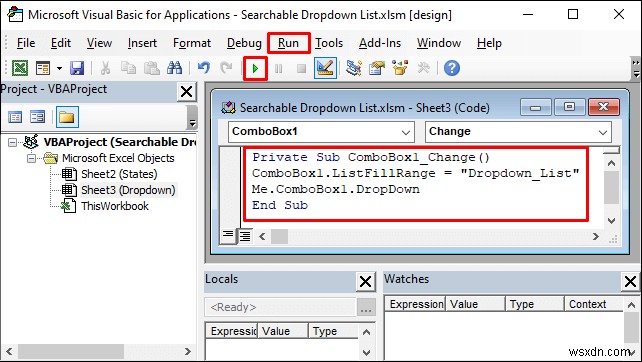Viewport: 642px width, 362px height.
Task: Click the Expression column header in Watches
Action: click(415, 304)
